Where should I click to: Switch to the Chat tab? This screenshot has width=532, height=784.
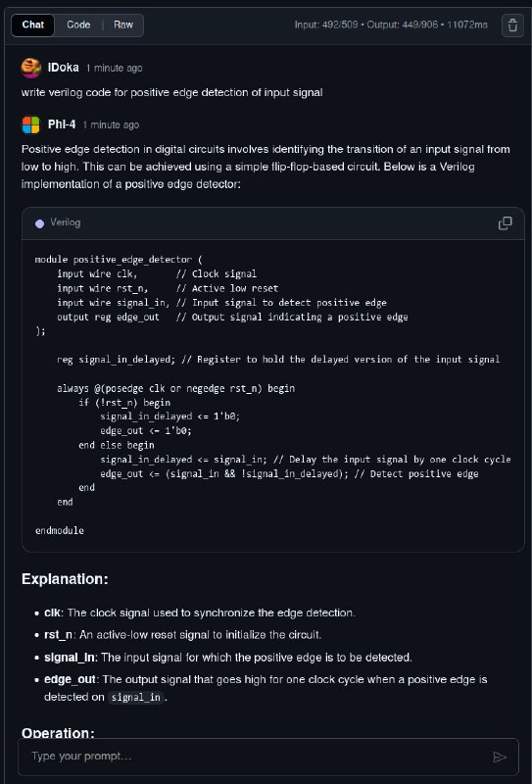click(x=33, y=25)
